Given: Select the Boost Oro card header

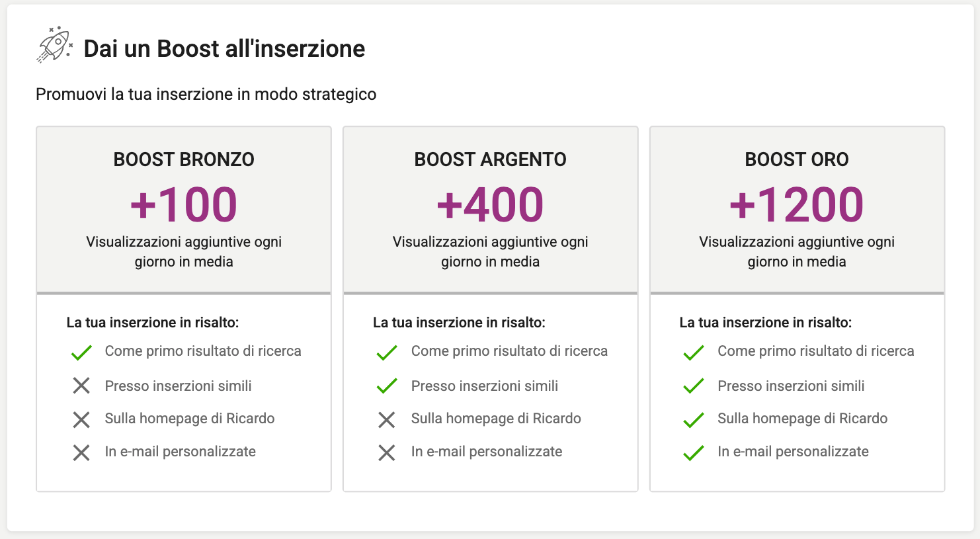Looking at the screenshot, I should [x=797, y=210].
